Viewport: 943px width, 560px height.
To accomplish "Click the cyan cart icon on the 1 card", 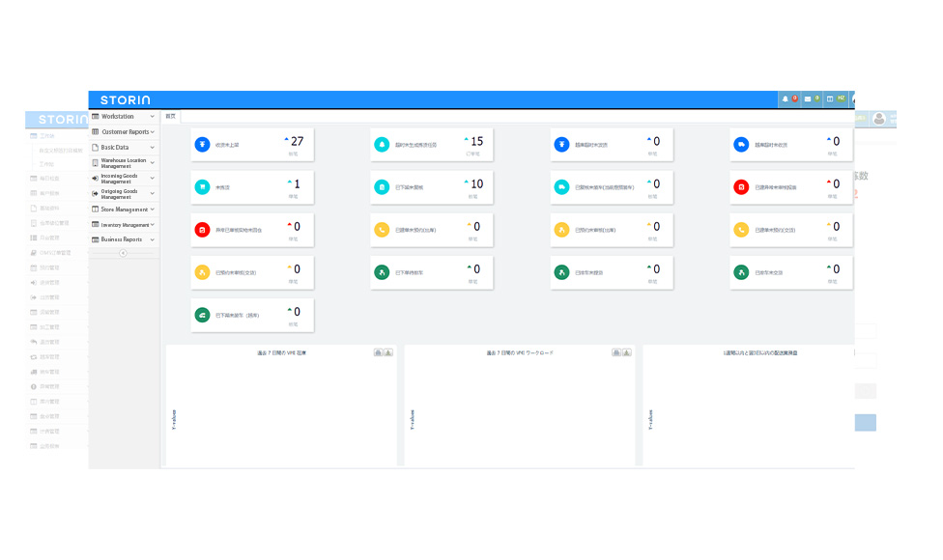I will (x=203, y=187).
